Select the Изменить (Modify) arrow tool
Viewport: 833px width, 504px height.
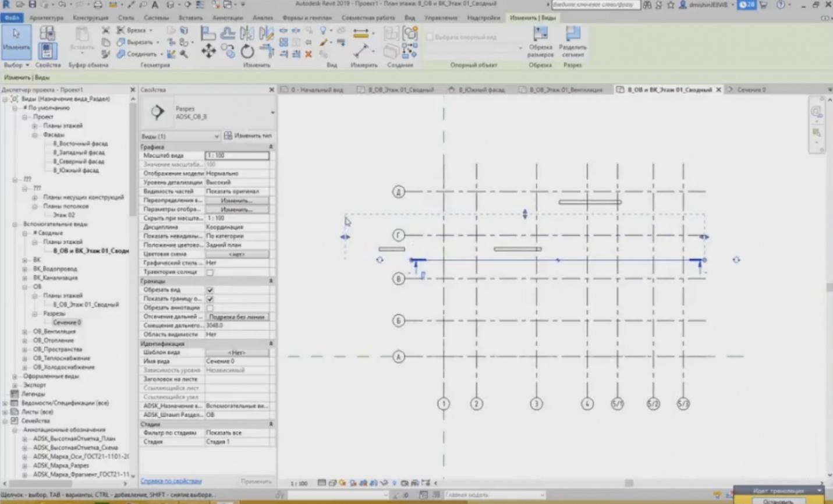[16, 41]
